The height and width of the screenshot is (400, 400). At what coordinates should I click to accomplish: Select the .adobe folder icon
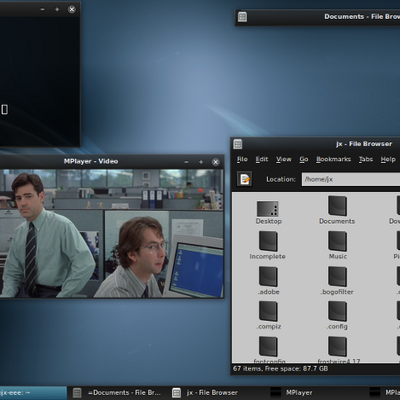[x=268, y=276]
